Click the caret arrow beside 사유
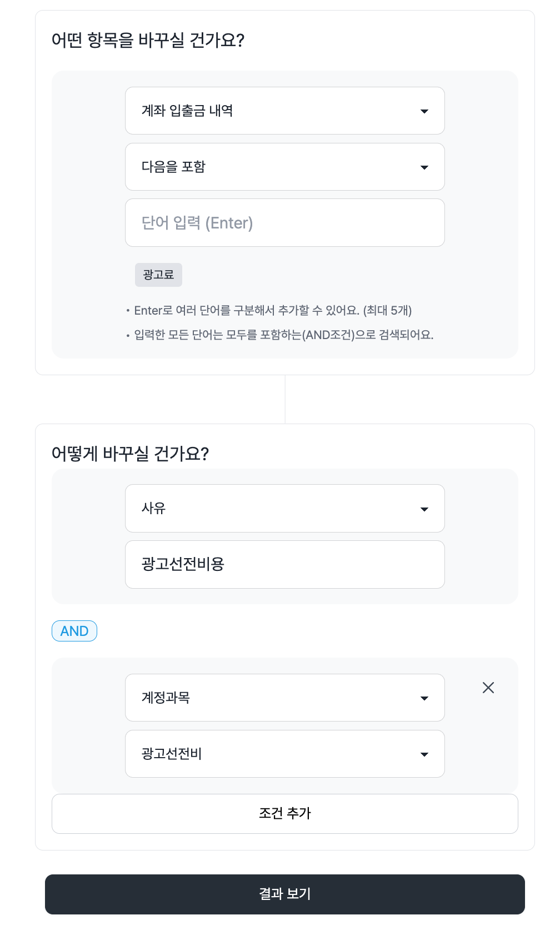The height and width of the screenshot is (945, 560). (424, 509)
